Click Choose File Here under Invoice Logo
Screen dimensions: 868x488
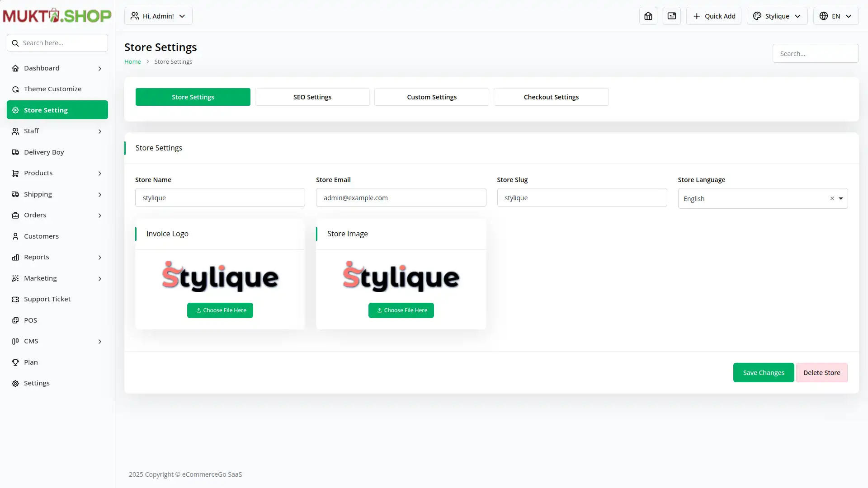coord(220,310)
